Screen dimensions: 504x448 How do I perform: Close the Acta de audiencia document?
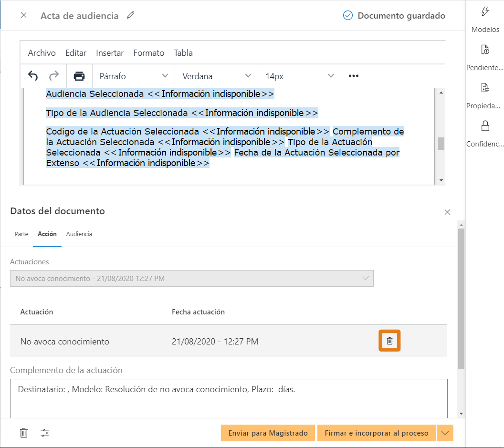[x=23, y=15]
